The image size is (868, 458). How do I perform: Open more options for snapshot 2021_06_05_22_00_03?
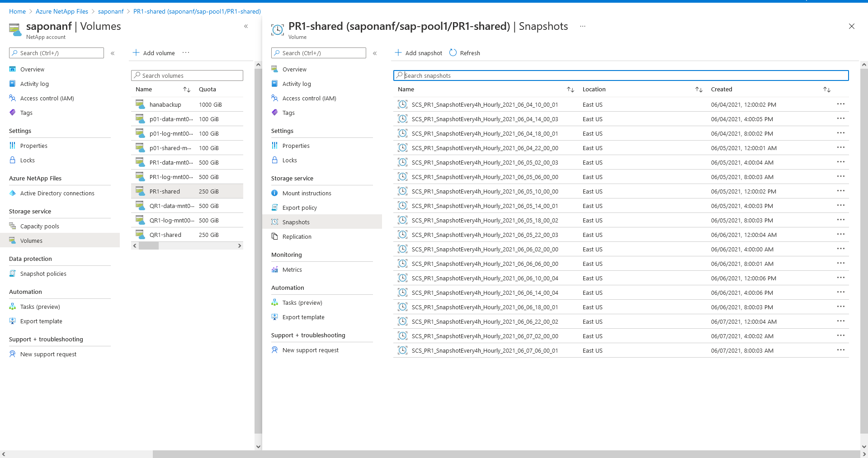841,234
